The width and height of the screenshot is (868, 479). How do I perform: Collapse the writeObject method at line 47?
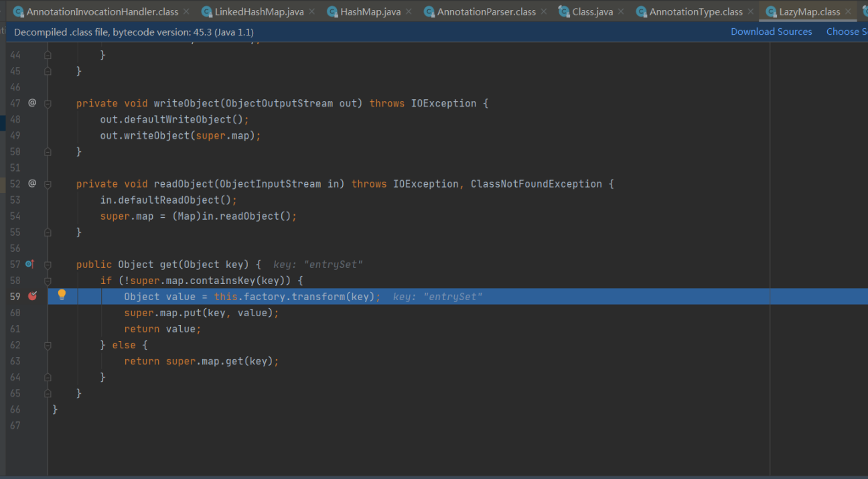[x=48, y=103]
